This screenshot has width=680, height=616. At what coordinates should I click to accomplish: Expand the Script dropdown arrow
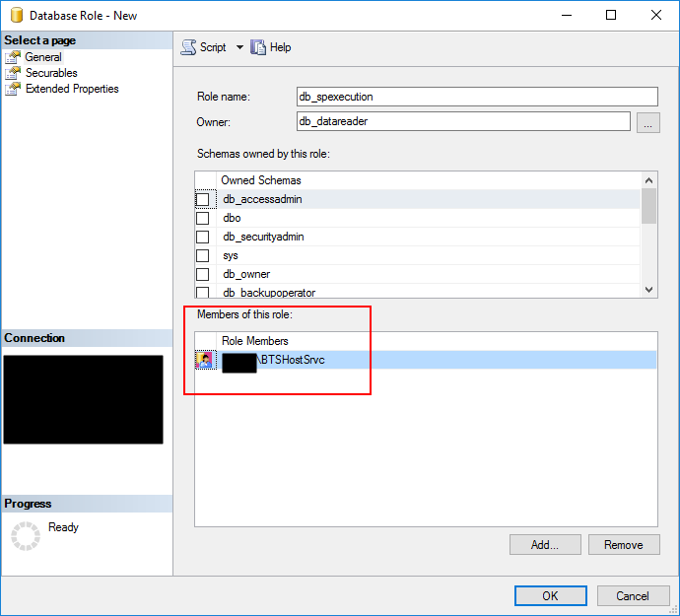tap(239, 47)
